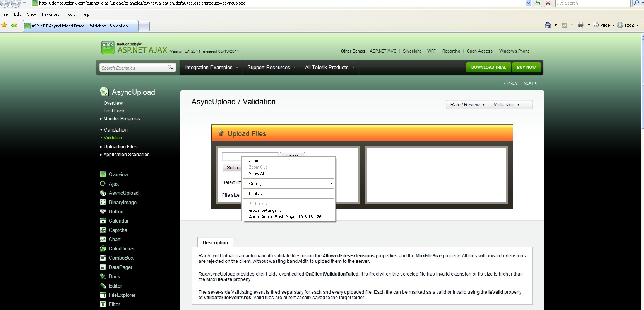This screenshot has height=310, width=644.
Task: Open the Rate / Review dropdown
Action: coord(467,105)
